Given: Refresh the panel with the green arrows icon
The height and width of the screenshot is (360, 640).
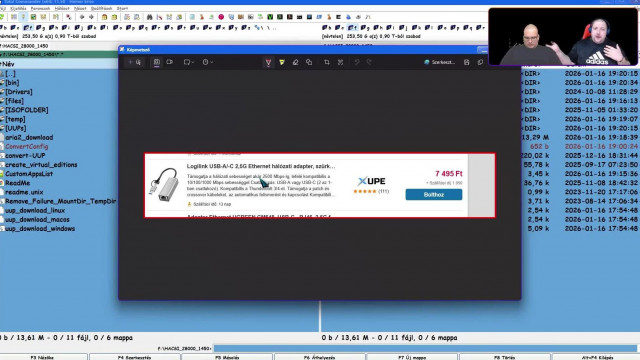Looking at the screenshot, I should pyautogui.click(x=2, y=17).
